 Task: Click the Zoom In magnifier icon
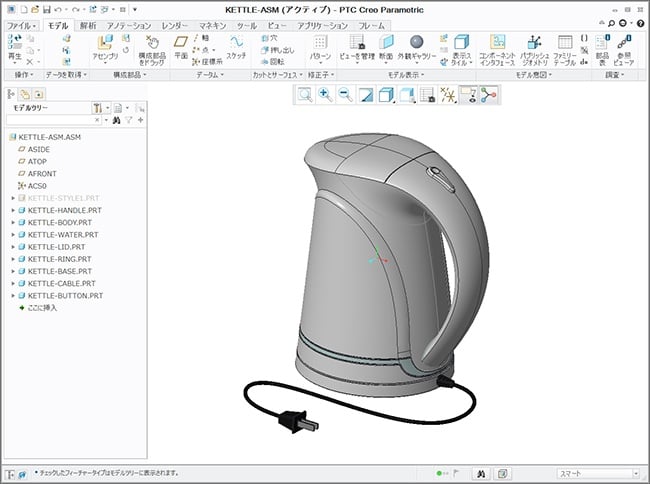click(x=324, y=94)
